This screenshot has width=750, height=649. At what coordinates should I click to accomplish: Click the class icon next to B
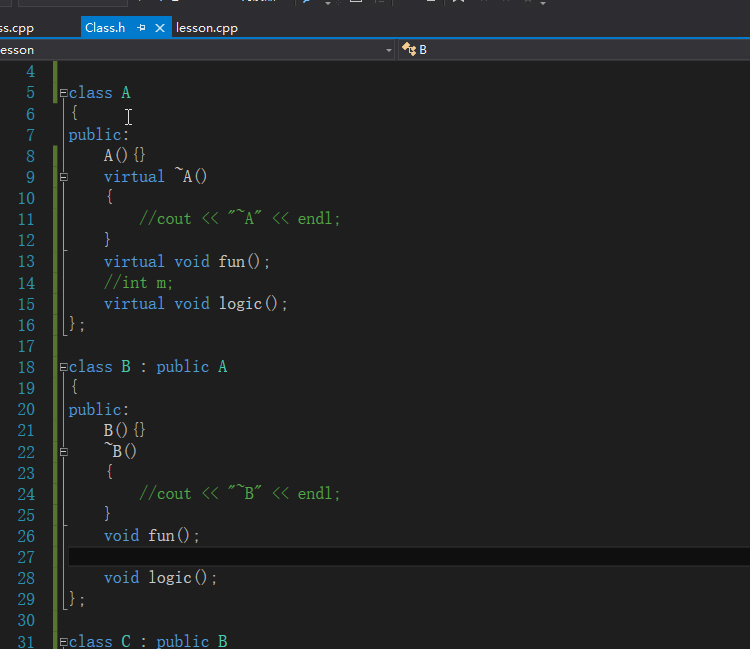tap(408, 49)
